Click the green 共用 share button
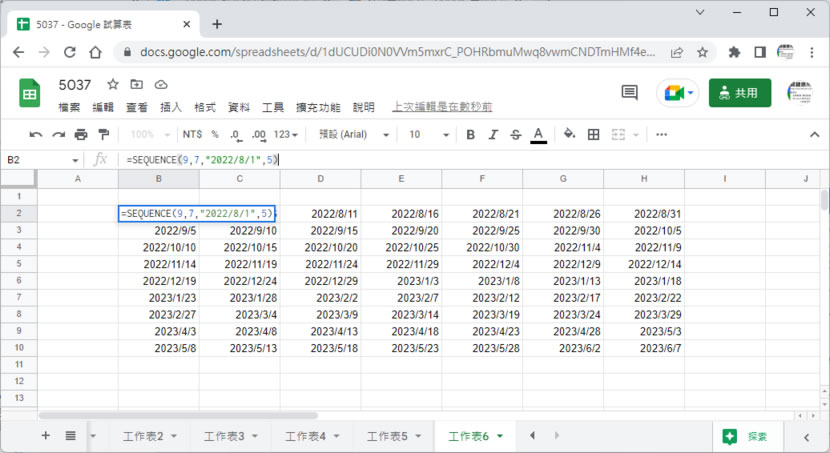This screenshot has height=453, width=830. point(740,93)
